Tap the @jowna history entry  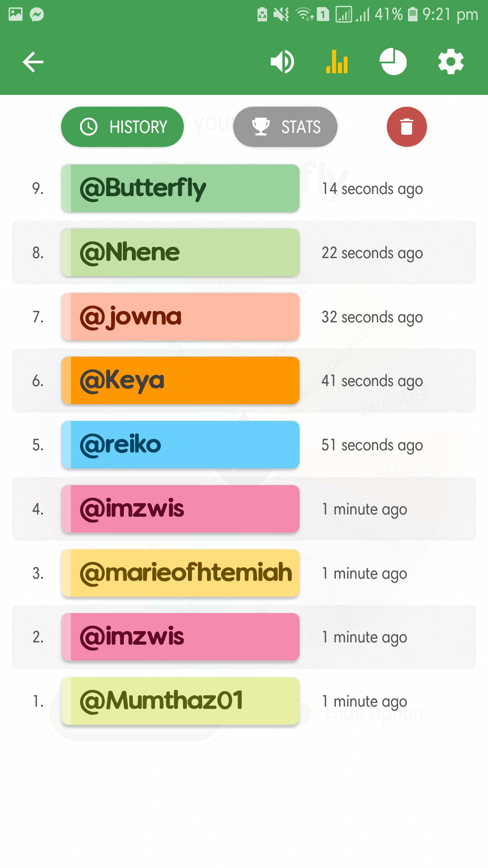180,316
